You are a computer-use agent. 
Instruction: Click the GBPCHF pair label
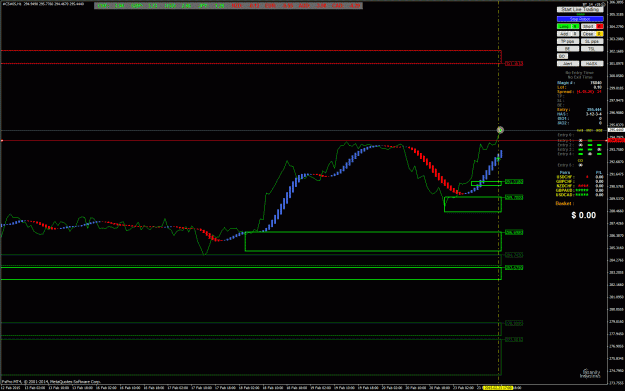(x=564, y=181)
